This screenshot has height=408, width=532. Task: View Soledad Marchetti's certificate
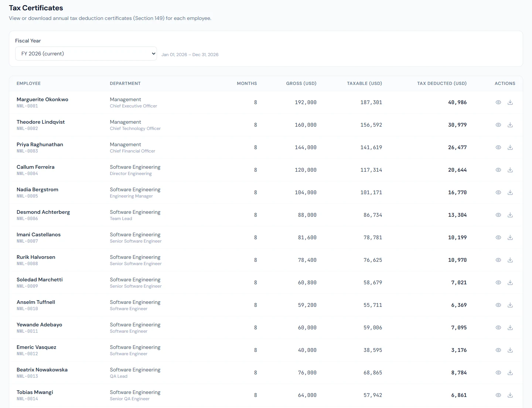click(498, 282)
